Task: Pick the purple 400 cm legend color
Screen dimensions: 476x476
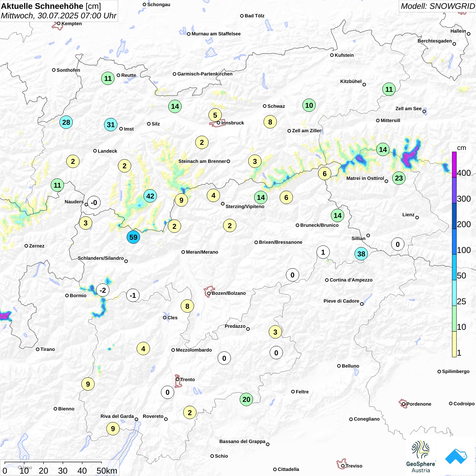Action: click(x=454, y=165)
